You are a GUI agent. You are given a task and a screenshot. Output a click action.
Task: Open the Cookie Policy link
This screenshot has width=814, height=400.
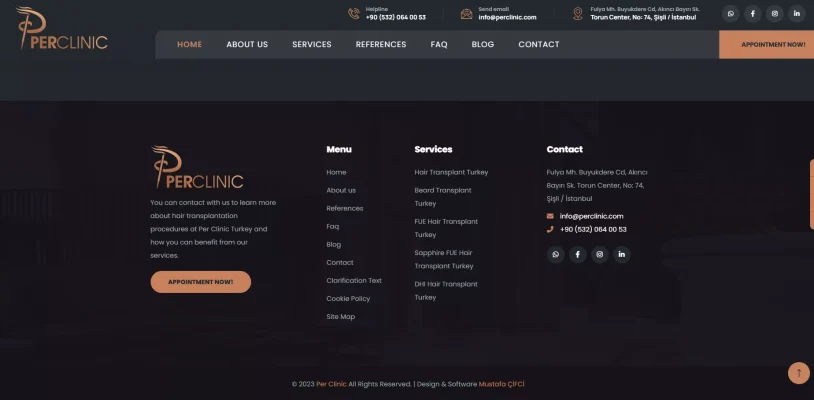click(x=348, y=299)
